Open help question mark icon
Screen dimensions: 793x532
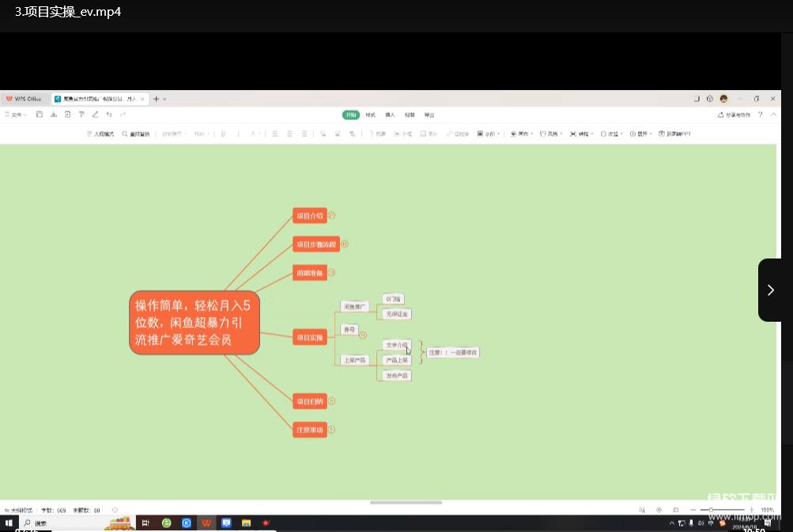click(760, 115)
